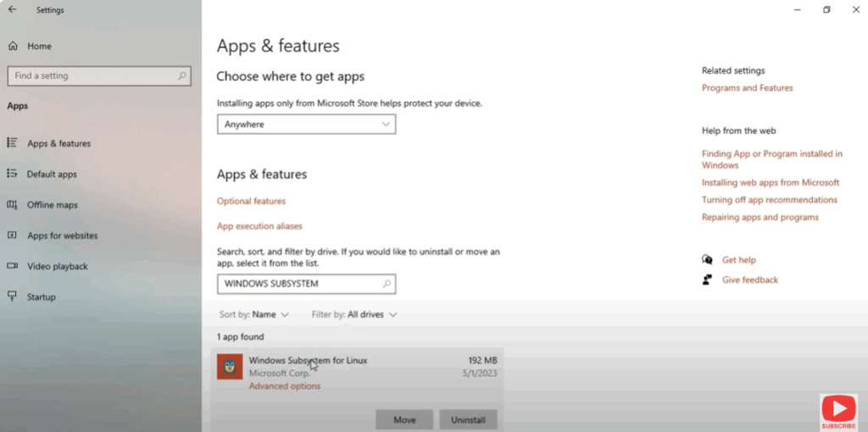The height and width of the screenshot is (432, 868).
Task: Click the 5/1/2023 install date
Action: [x=480, y=373]
